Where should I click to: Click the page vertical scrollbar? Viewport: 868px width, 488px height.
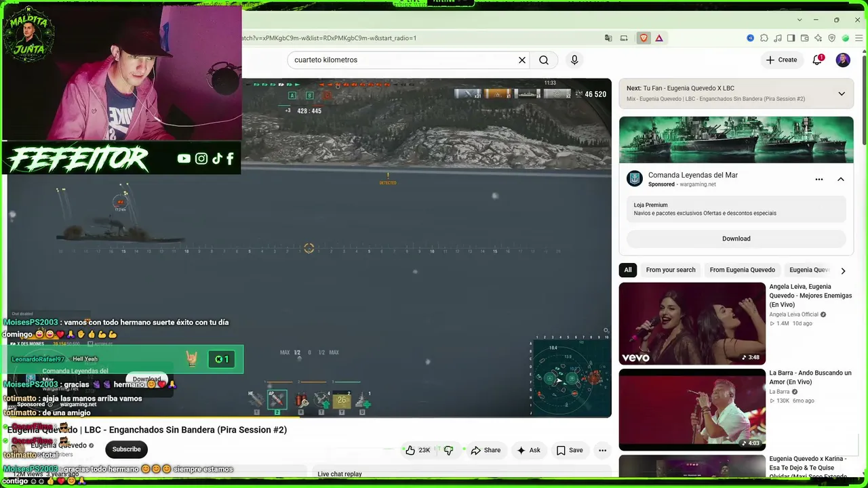(863, 102)
